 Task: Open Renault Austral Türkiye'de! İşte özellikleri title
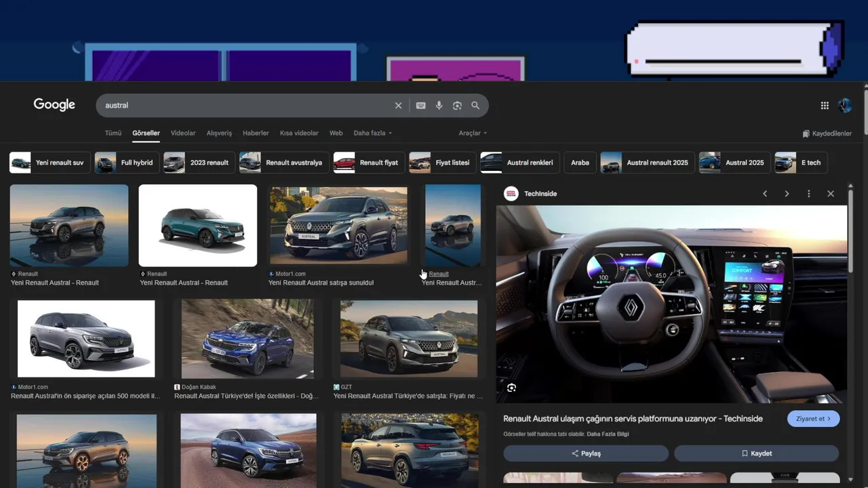pyautogui.click(x=246, y=396)
